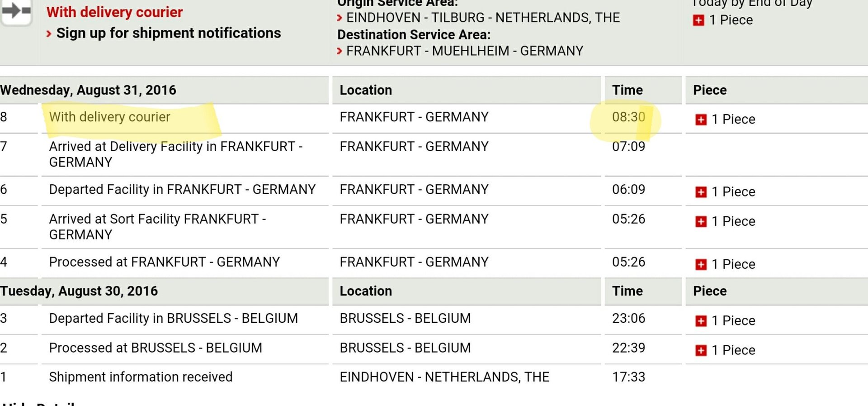
Task: Click the red chevron before shipment notifications
Action: coord(49,33)
